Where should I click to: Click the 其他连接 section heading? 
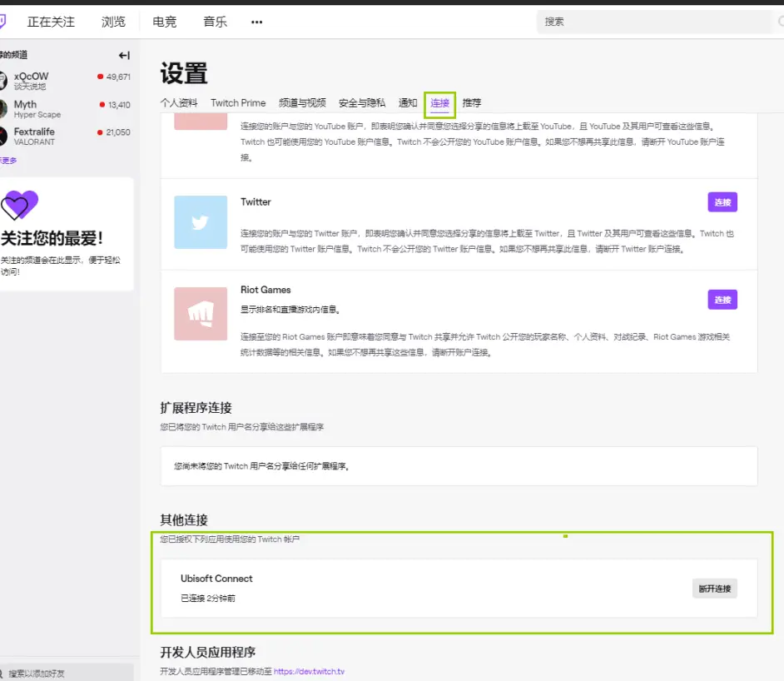184,520
